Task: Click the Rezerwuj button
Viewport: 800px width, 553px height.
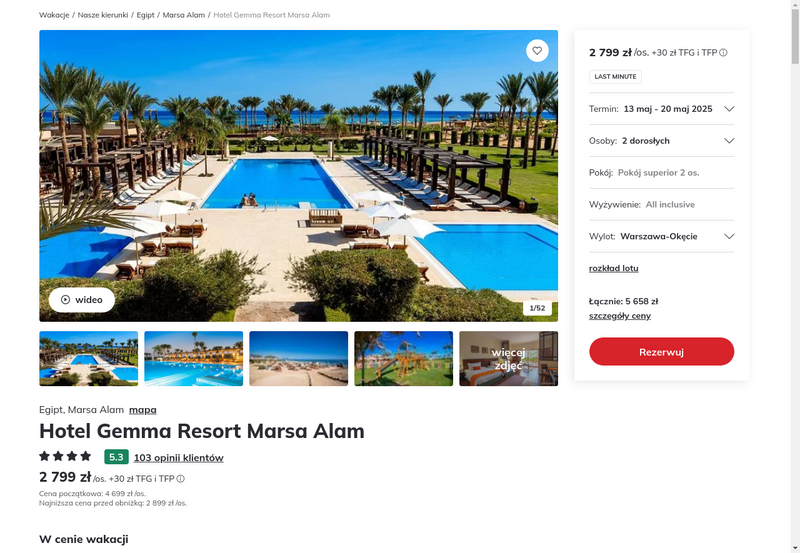Action: pos(661,351)
